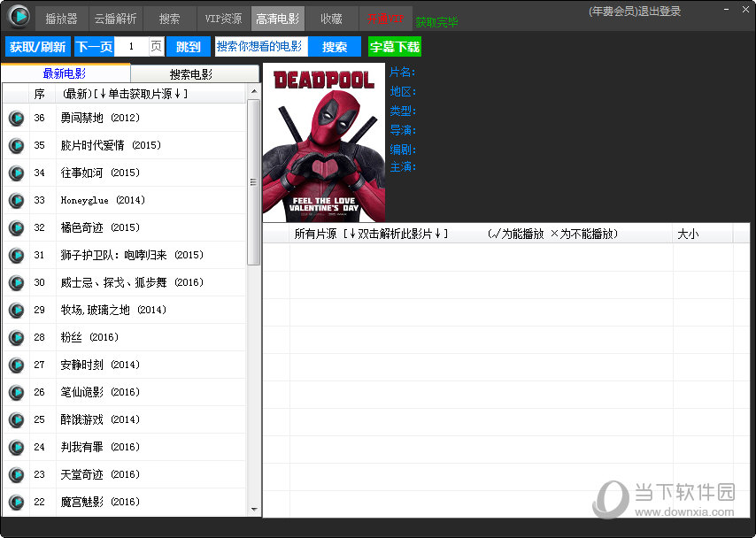Switch to 最新电影 list tab
Screen dimensions: 756x538
point(65,73)
